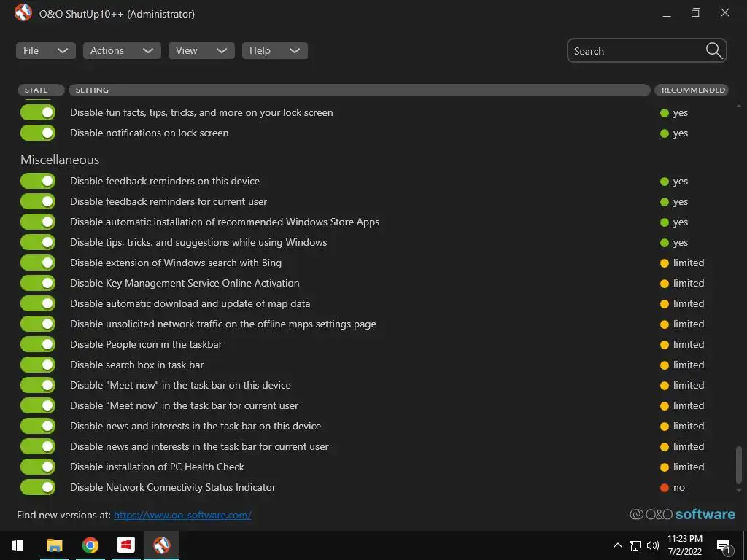Open File Explorer from taskbar
The width and height of the screenshot is (747, 560).
click(x=54, y=545)
